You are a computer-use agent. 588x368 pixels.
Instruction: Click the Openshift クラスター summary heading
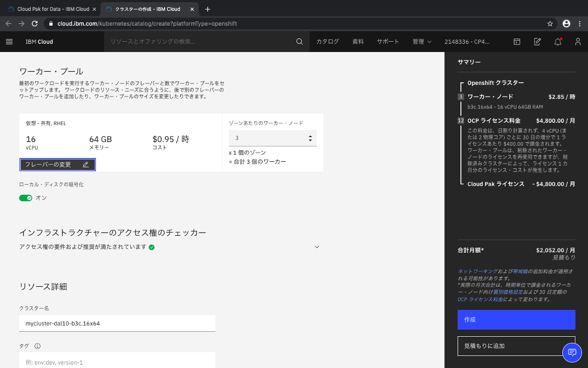pyautogui.click(x=495, y=83)
